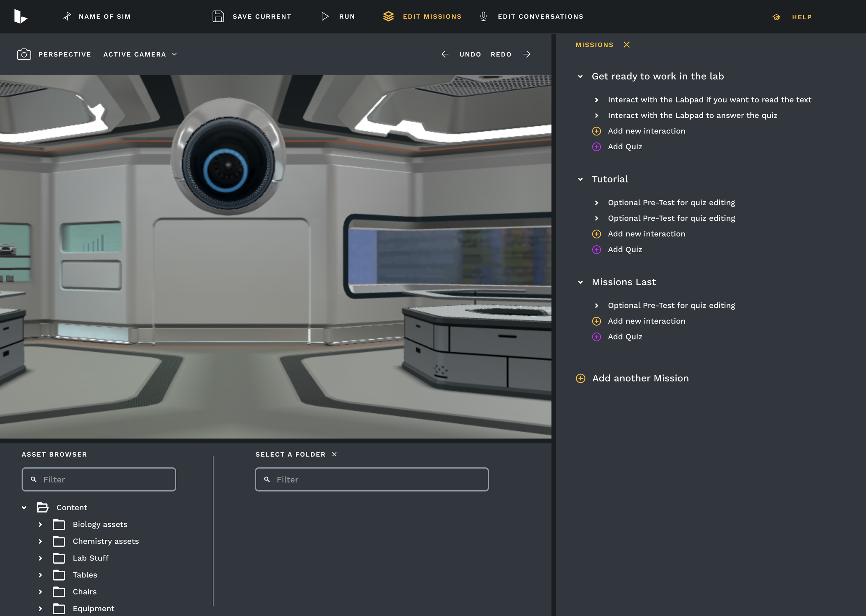Viewport: 866px width, 616px height.
Task: Click the Biology assets folder icon
Action: (x=59, y=525)
